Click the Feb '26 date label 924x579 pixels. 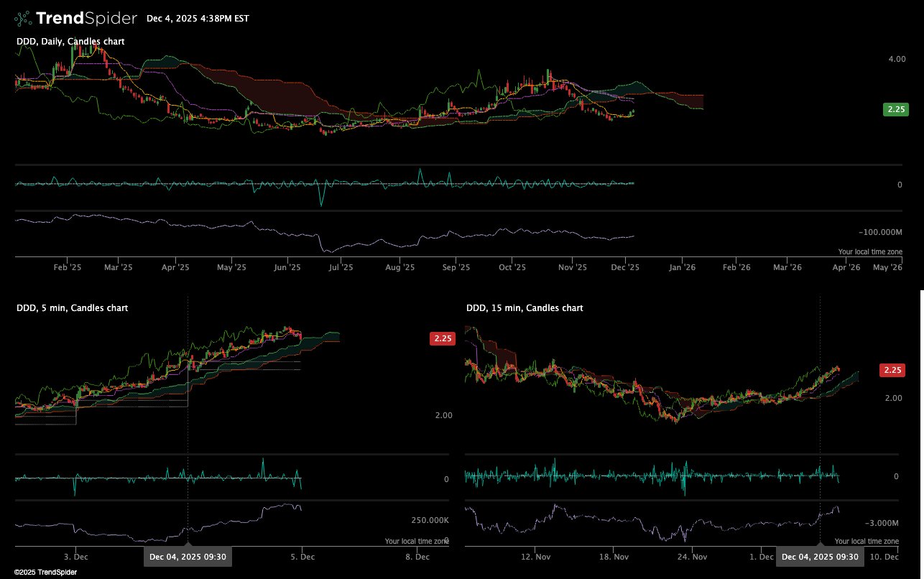[x=736, y=267]
